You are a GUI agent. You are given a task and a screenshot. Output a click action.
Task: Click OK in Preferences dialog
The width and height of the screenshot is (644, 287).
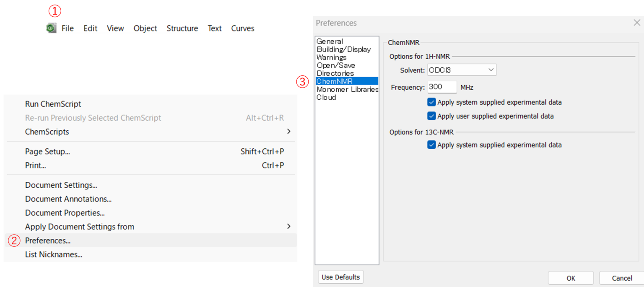pos(571,278)
